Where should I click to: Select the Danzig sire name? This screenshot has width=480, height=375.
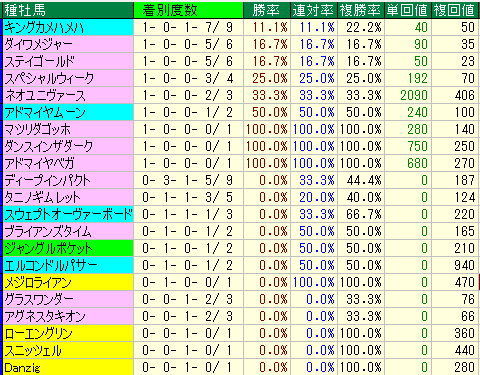pos(22,368)
